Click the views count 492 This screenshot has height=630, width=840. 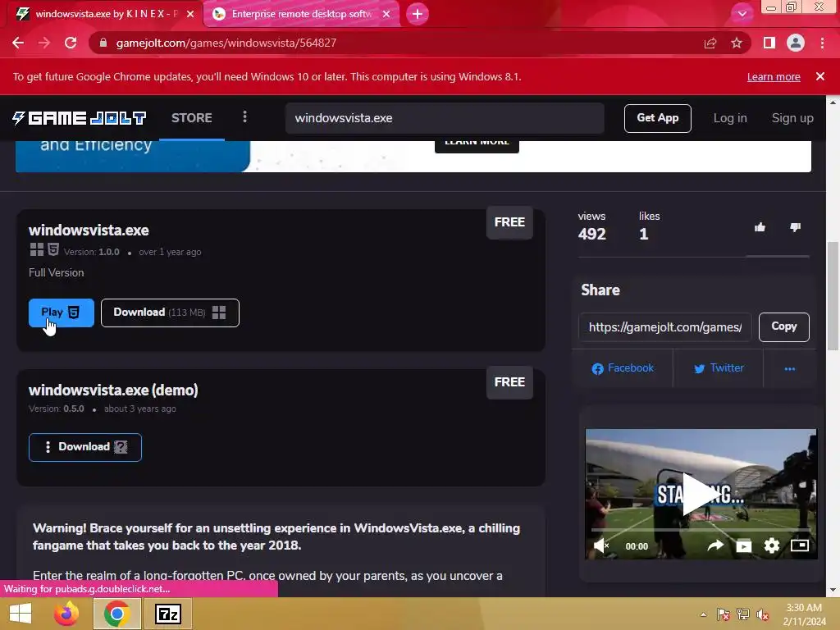click(592, 234)
